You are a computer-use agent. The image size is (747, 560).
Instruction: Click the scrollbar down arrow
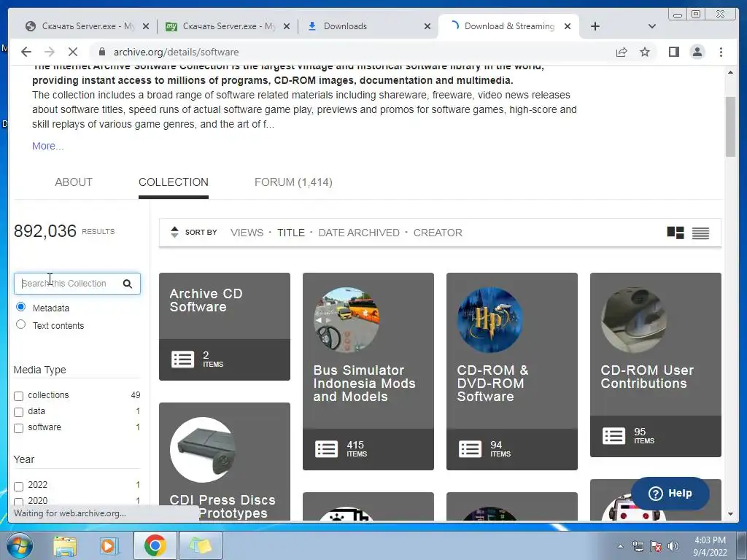(x=730, y=514)
